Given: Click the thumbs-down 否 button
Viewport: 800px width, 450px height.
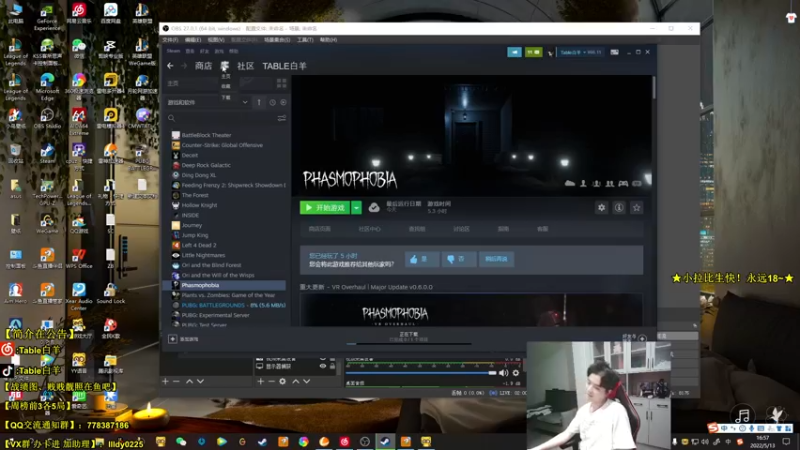Looking at the screenshot, I should 458,259.
